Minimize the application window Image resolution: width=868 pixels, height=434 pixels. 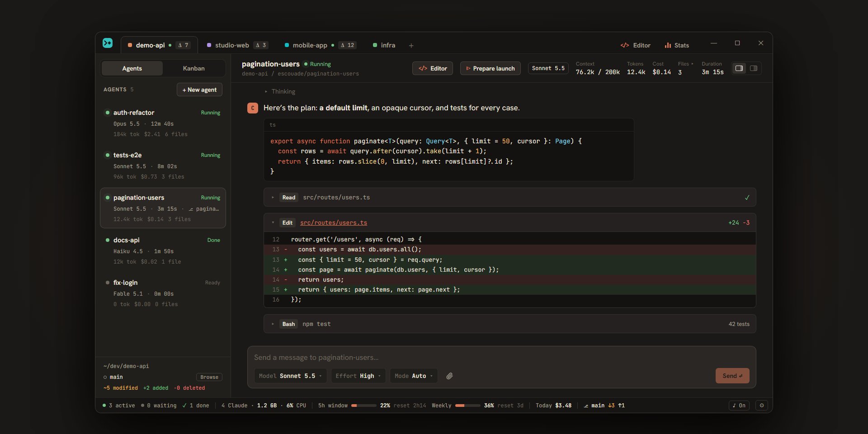[x=714, y=43]
